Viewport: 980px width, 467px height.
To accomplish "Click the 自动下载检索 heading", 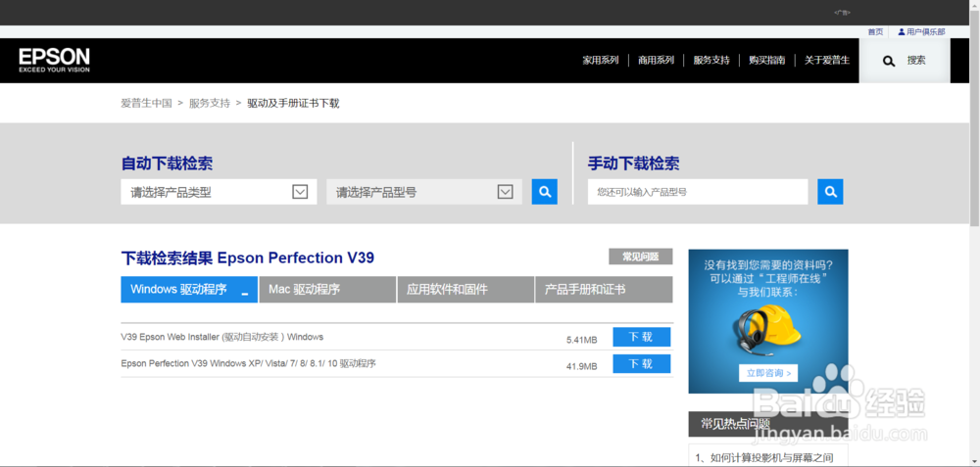I will pyautogui.click(x=167, y=163).
